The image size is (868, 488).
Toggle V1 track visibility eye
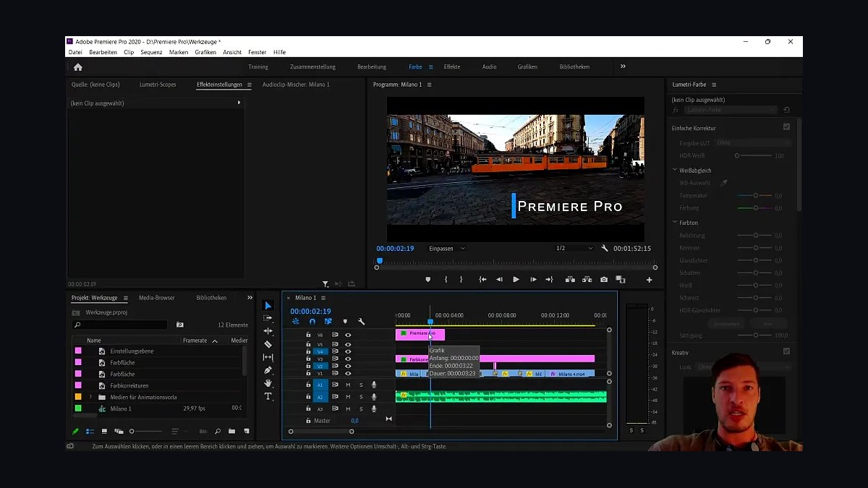click(348, 374)
